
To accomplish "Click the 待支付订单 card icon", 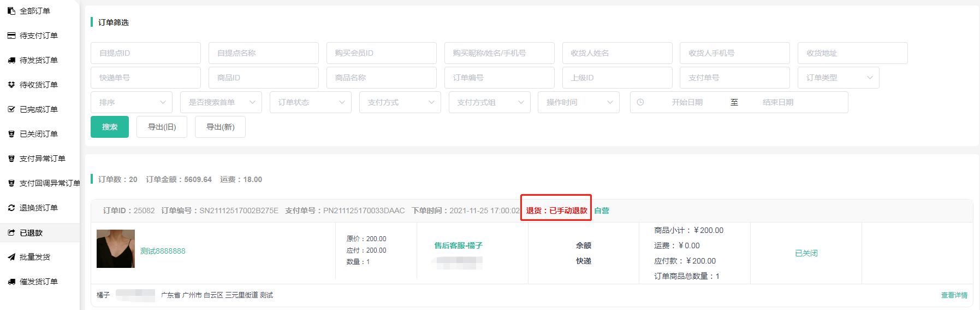I will [x=11, y=36].
